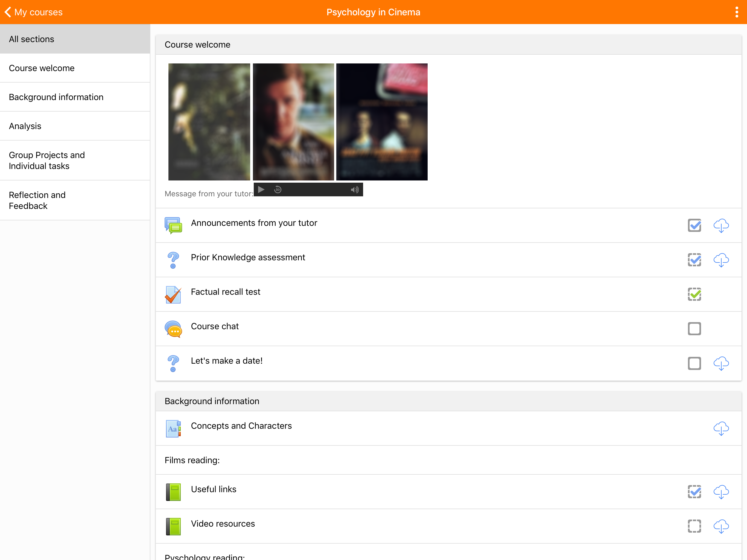Open Reflection and Feedback section
Image resolution: width=747 pixels, height=560 pixels.
click(x=75, y=200)
